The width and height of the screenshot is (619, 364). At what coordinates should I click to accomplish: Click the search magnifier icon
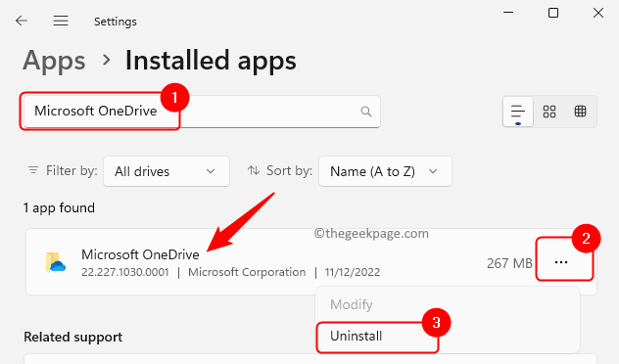(366, 112)
